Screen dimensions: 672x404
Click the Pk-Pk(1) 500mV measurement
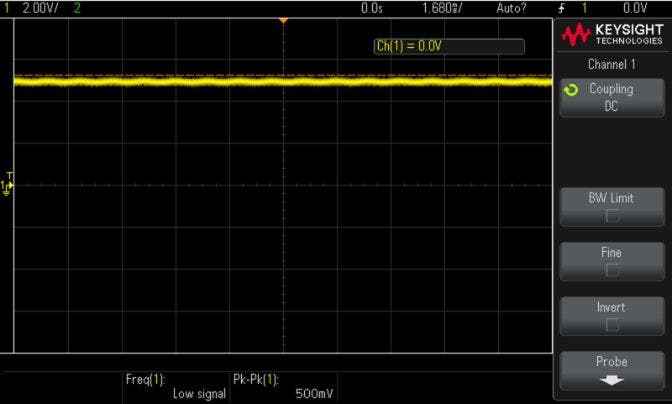pos(285,386)
